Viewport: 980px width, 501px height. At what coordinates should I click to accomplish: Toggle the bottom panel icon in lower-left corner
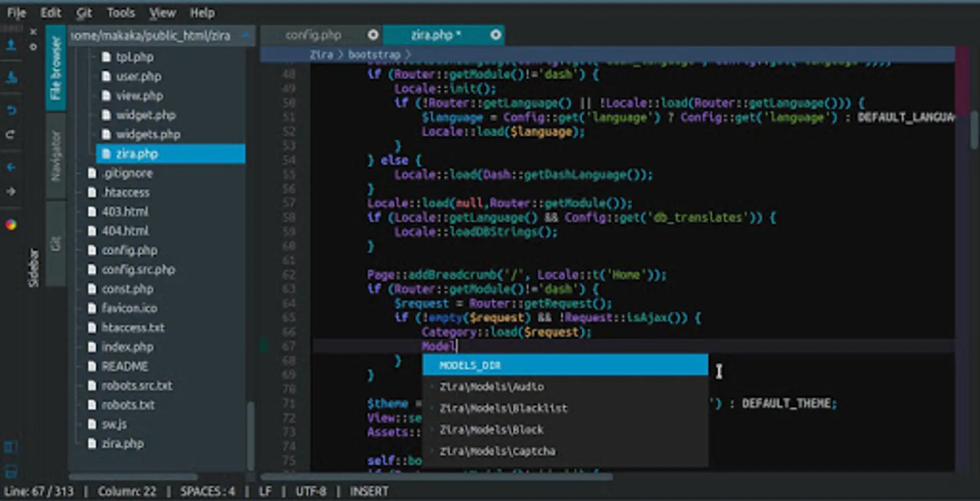(x=11, y=471)
